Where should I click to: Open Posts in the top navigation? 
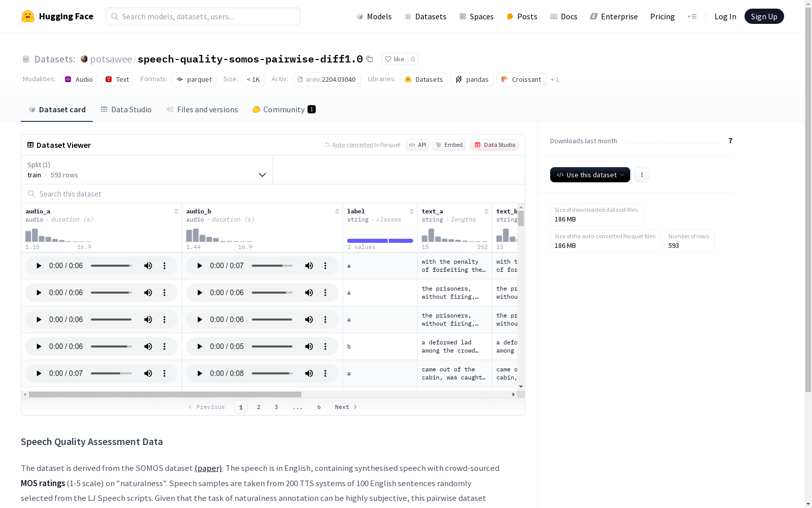pos(522,16)
